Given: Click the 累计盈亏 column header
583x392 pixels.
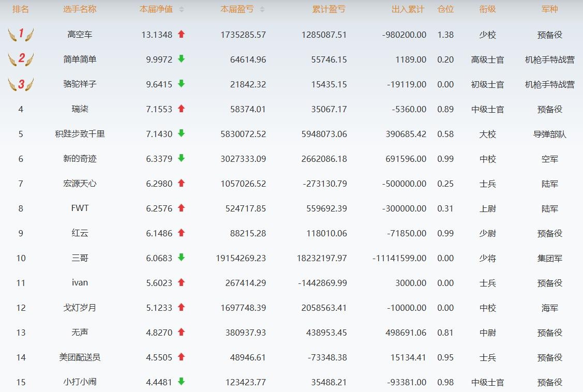Looking at the screenshot, I should click(x=328, y=9).
